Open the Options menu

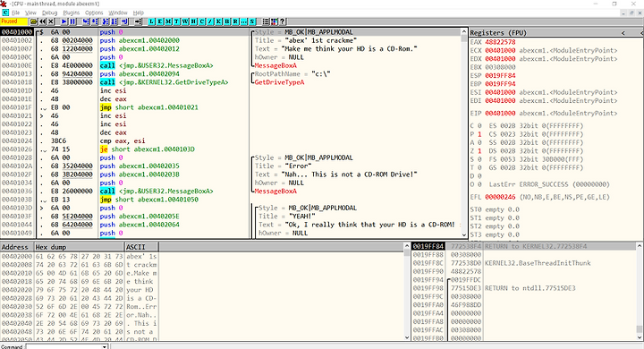point(94,13)
